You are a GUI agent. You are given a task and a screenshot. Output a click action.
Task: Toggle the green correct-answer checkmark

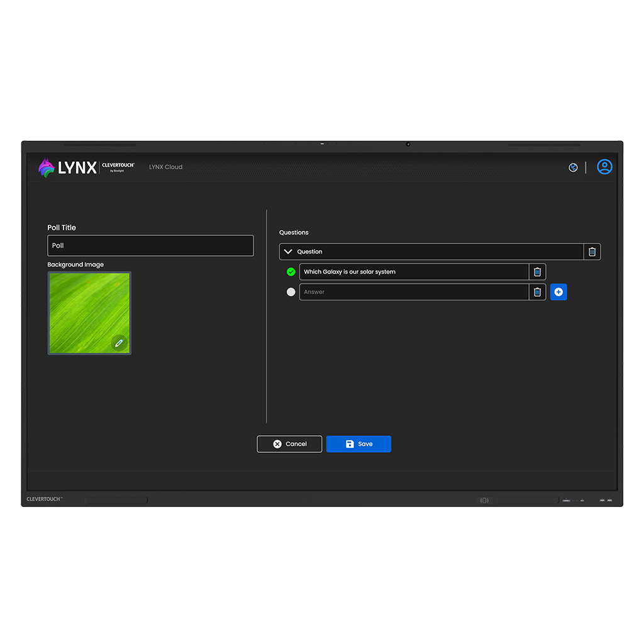pos(291,272)
